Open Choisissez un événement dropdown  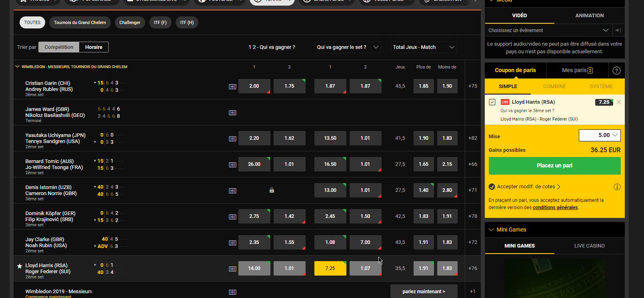[548, 30]
